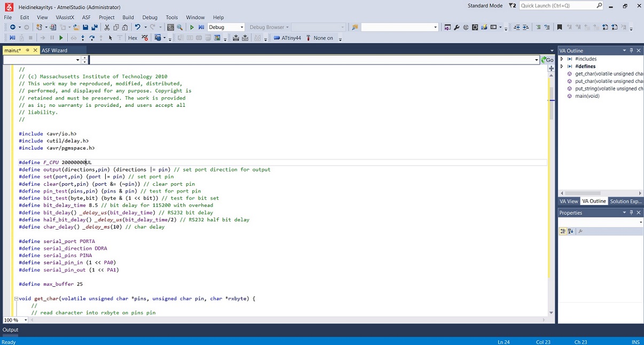The height and width of the screenshot is (345, 644).
Task: Select put_string function in VA Outline
Action: (x=609, y=89)
